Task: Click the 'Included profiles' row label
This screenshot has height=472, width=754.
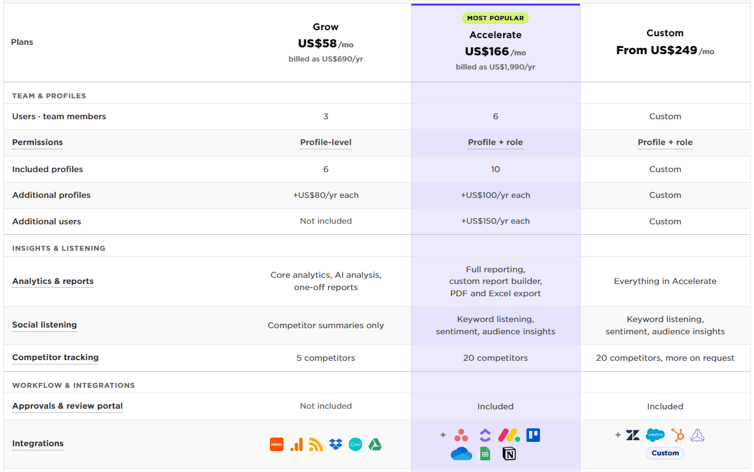Action: [x=48, y=169]
